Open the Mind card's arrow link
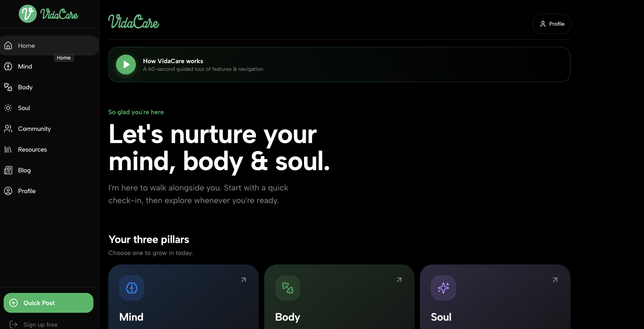This screenshot has width=644, height=329. [243, 280]
